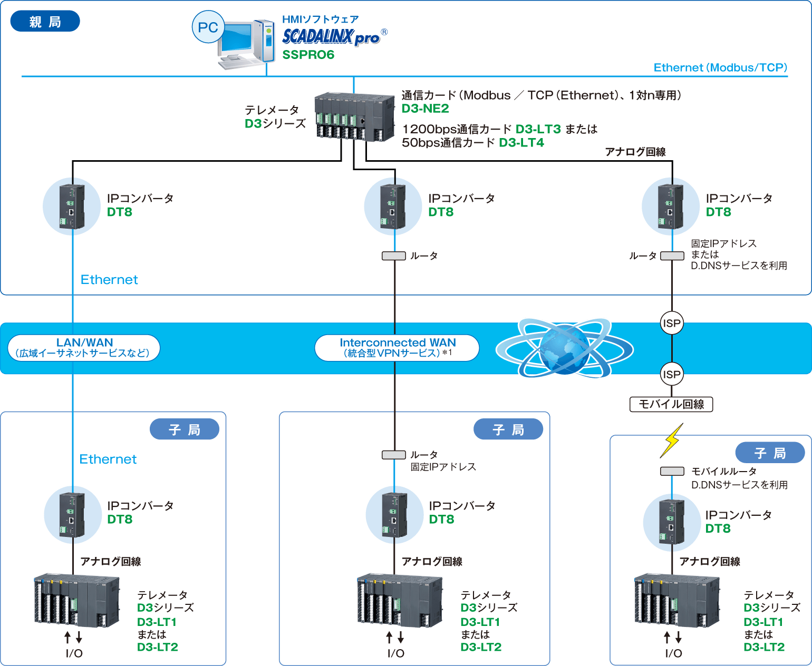
Task: Click the yellow lightning bolt icon
Action: tap(671, 440)
